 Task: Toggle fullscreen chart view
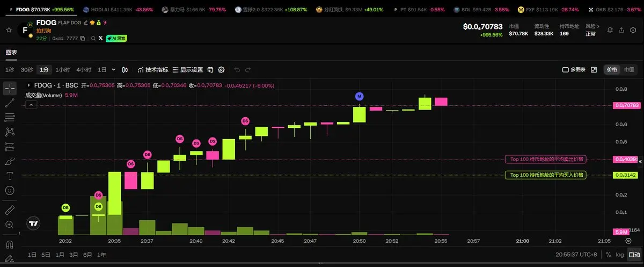point(594,70)
